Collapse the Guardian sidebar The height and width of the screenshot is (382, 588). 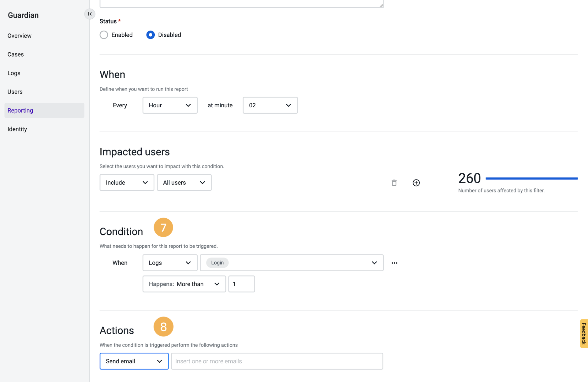pyautogui.click(x=89, y=14)
